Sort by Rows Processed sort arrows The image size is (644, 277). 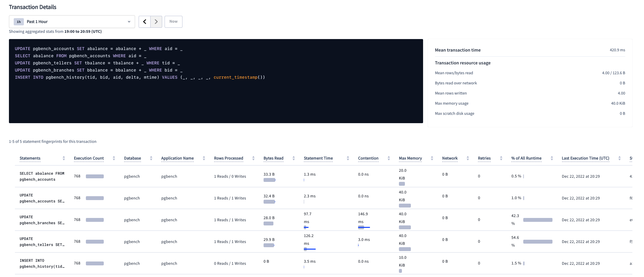(x=253, y=158)
